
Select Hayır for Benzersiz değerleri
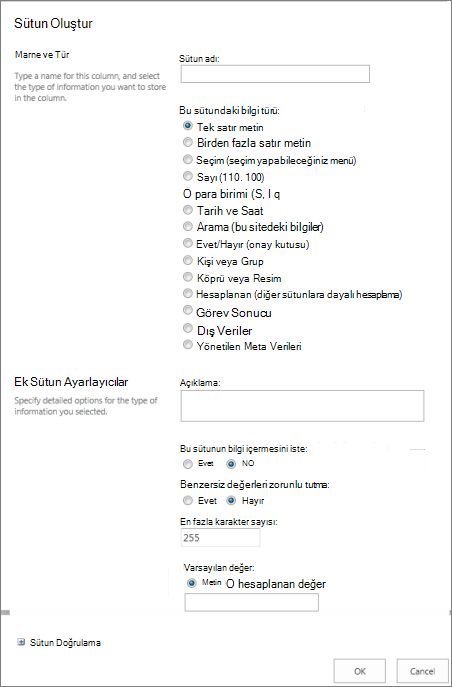coord(231,500)
